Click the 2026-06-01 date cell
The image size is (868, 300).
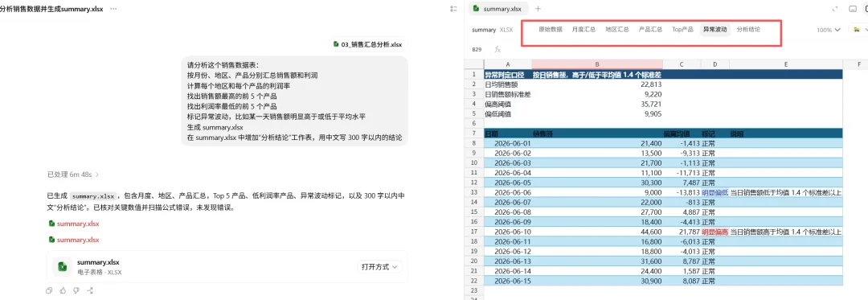508,143
